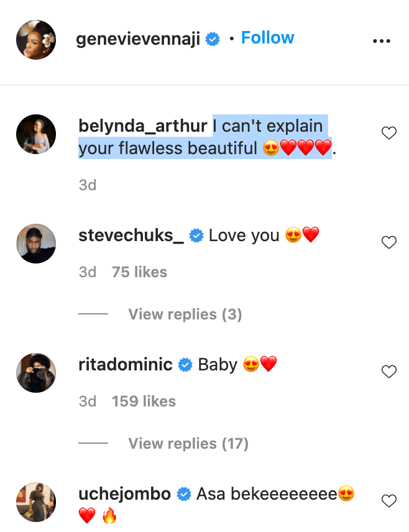Click stevechuks_ profile avatar

pos(36,244)
